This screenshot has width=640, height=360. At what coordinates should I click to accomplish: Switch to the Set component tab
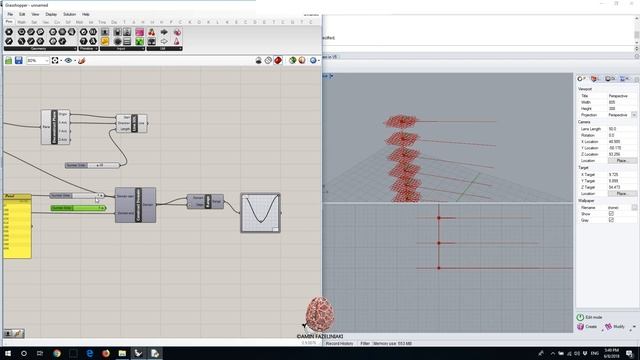pyautogui.click(x=34, y=22)
